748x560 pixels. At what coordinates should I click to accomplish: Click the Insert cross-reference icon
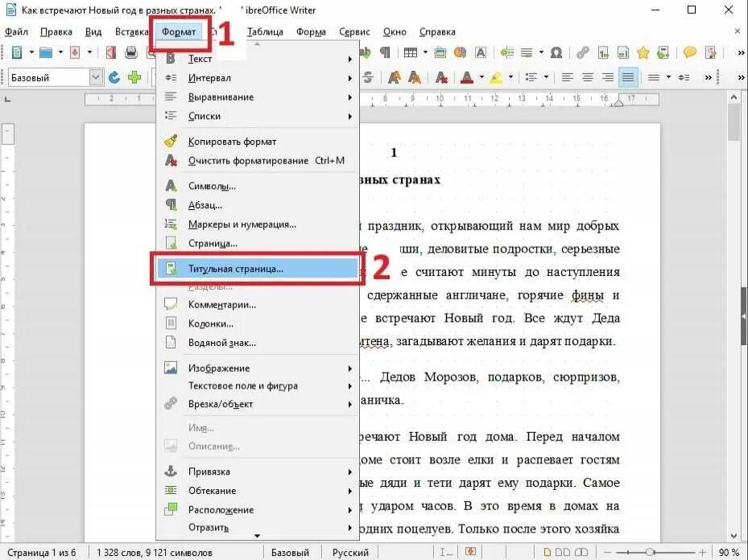(x=663, y=52)
